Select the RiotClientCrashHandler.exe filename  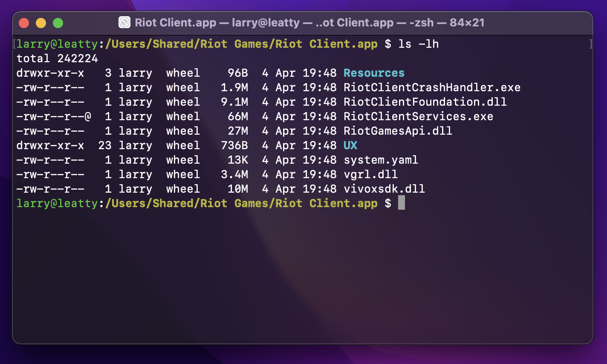[432, 87]
